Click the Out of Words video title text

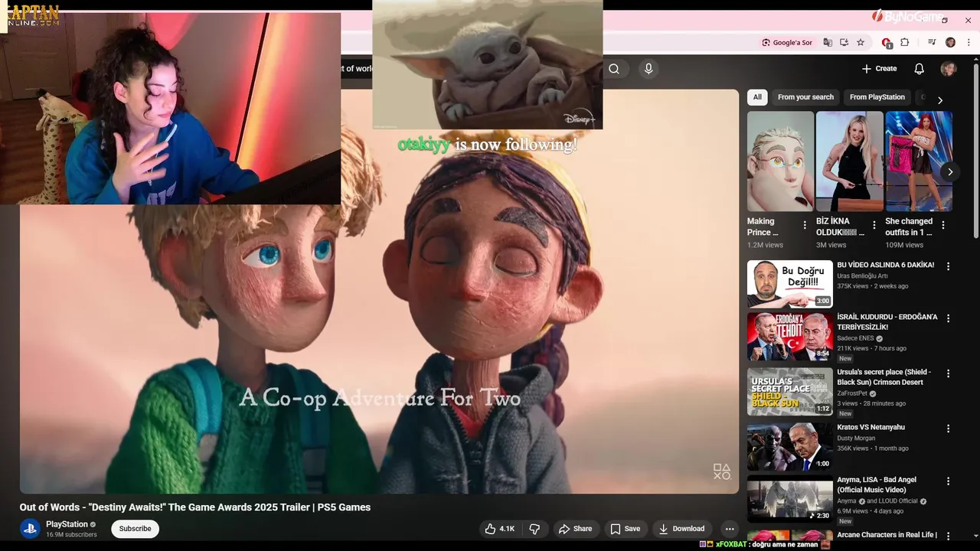coord(195,507)
